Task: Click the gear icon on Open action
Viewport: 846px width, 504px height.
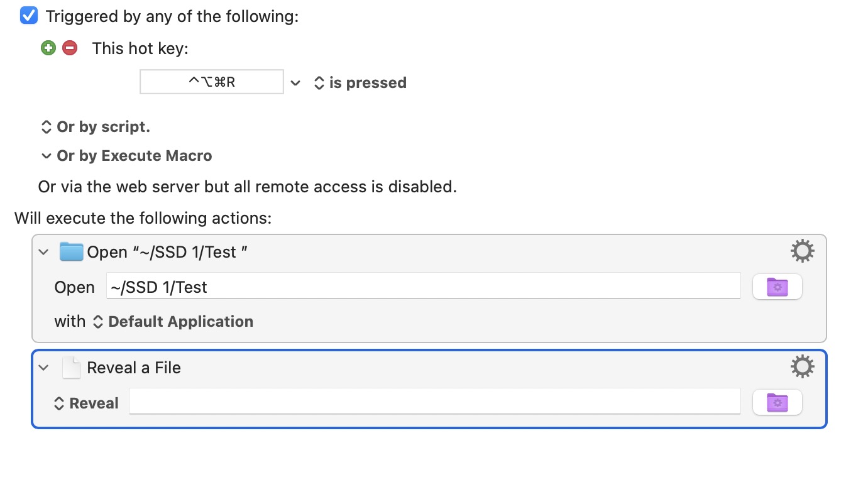Action: pos(802,251)
